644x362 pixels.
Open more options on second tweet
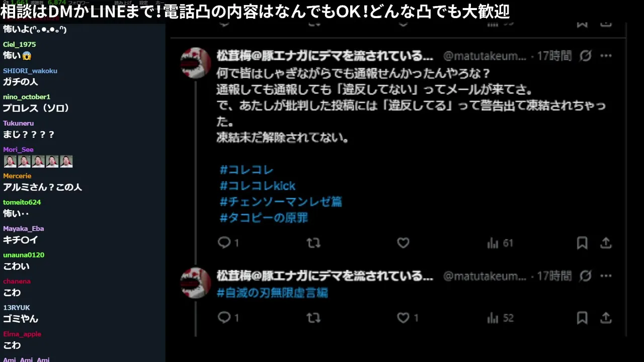pyautogui.click(x=606, y=276)
